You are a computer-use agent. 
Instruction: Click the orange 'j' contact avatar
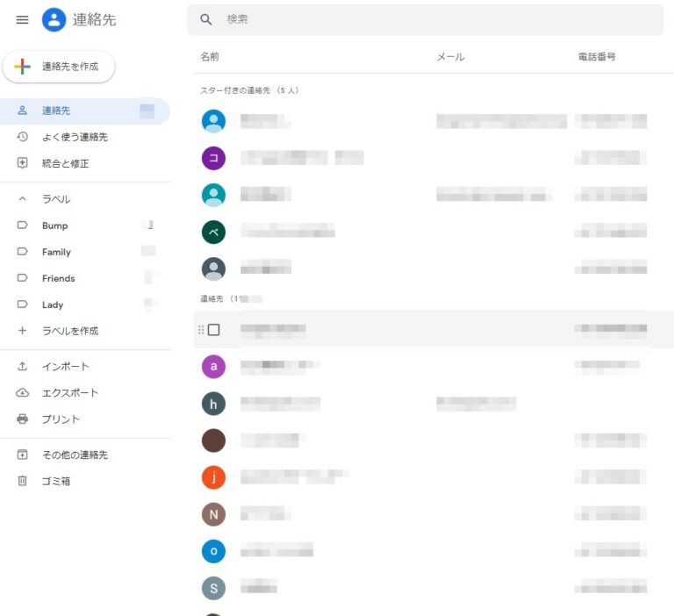(213, 477)
